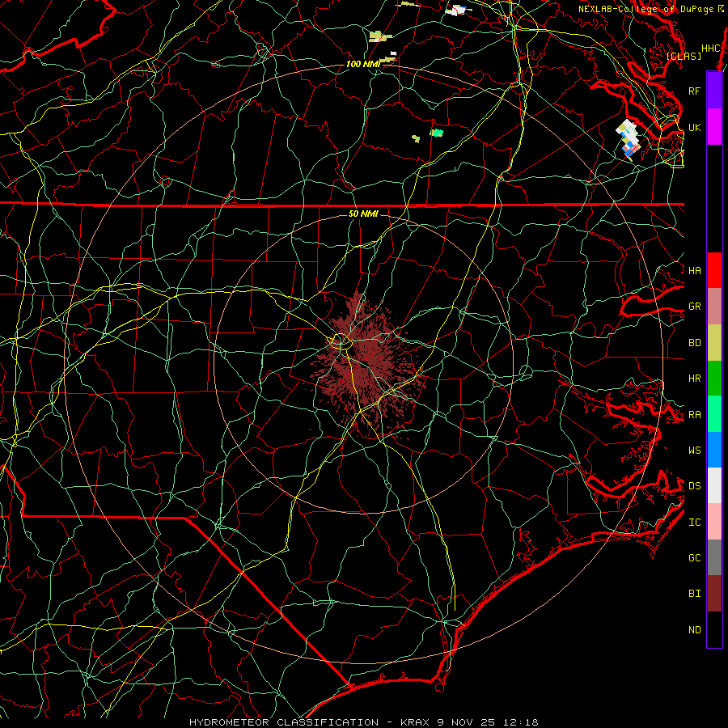Click the [CLAS] label
728x728 pixels.
(684, 56)
